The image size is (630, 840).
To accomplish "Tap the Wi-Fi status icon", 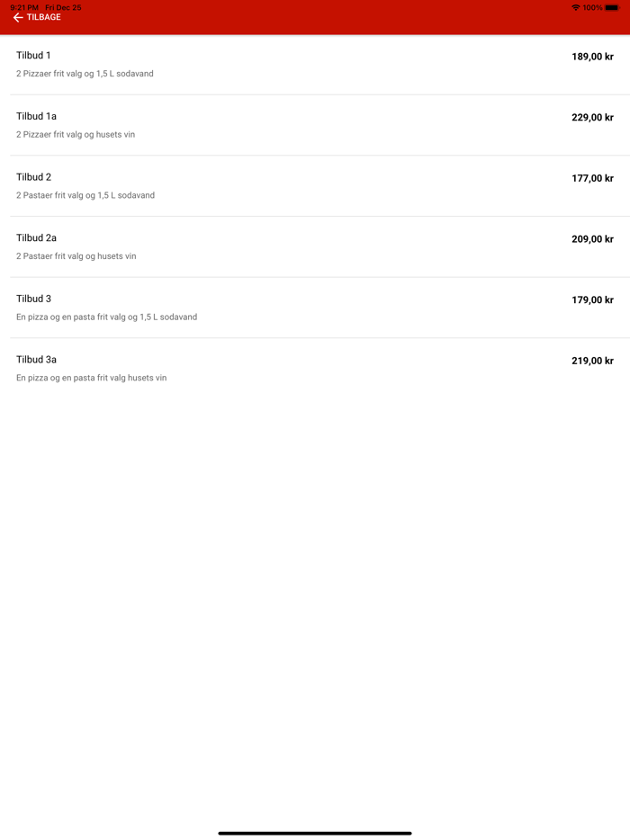I will (x=576, y=8).
